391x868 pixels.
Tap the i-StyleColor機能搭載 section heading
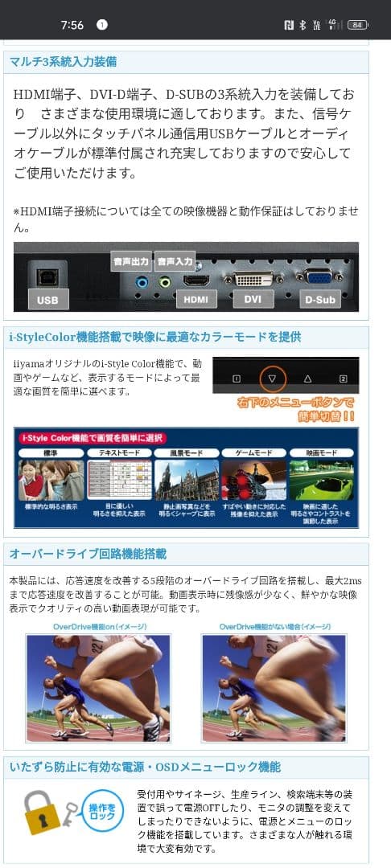(x=155, y=337)
